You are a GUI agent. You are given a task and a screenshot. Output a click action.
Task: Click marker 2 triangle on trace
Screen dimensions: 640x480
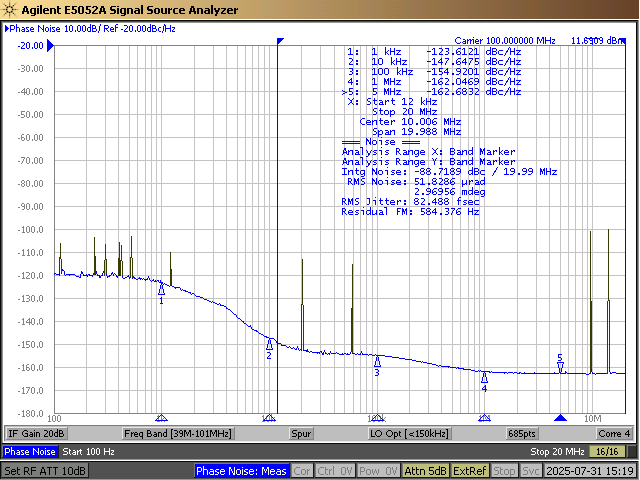(269, 344)
